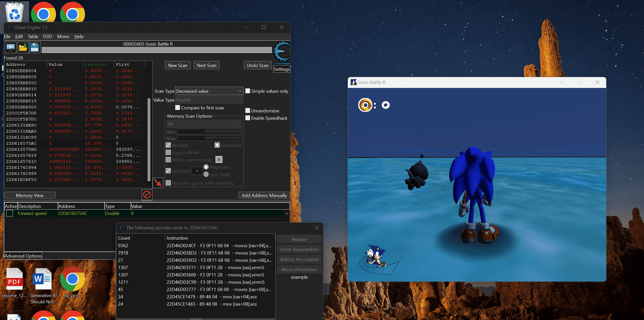644x320 pixels.
Task: Select the instruction row with count 9362
Action: point(194,245)
